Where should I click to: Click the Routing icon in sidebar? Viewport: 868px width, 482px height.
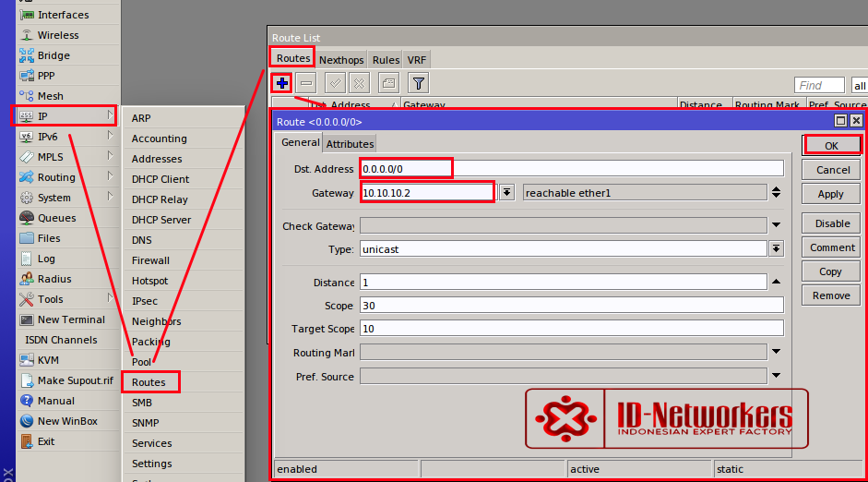point(27,177)
